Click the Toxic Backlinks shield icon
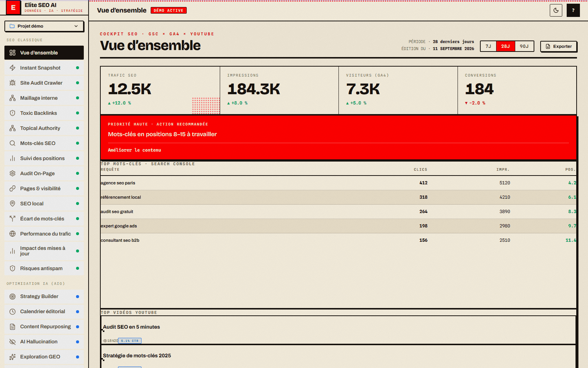The height and width of the screenshot is (368, 588). [x=12, y=113]
